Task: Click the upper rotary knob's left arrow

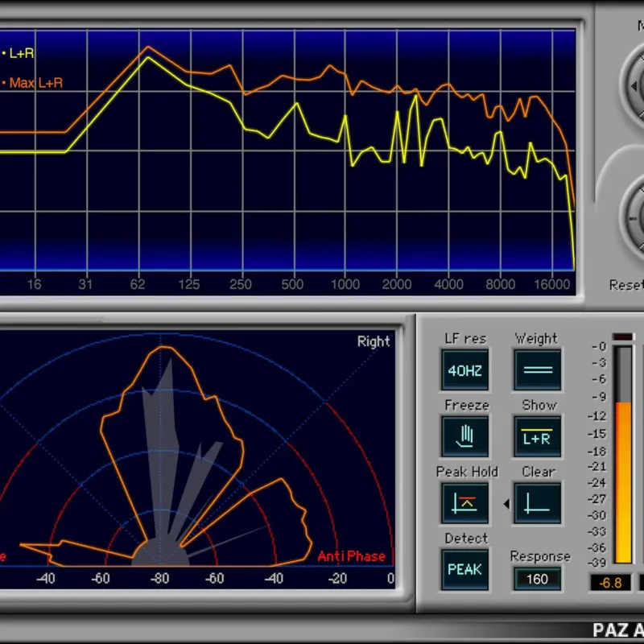Action: [x=634, y=86]
